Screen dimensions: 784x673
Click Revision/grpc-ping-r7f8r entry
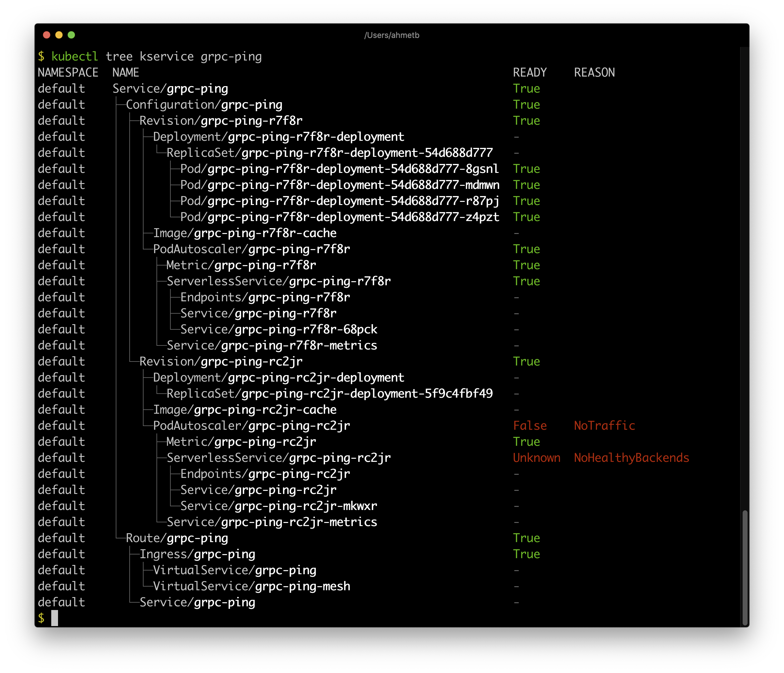click(x=221, y=121)
